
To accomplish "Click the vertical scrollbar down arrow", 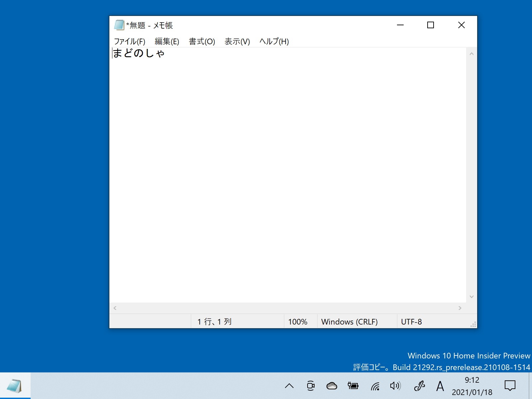I will coord(471,297).
